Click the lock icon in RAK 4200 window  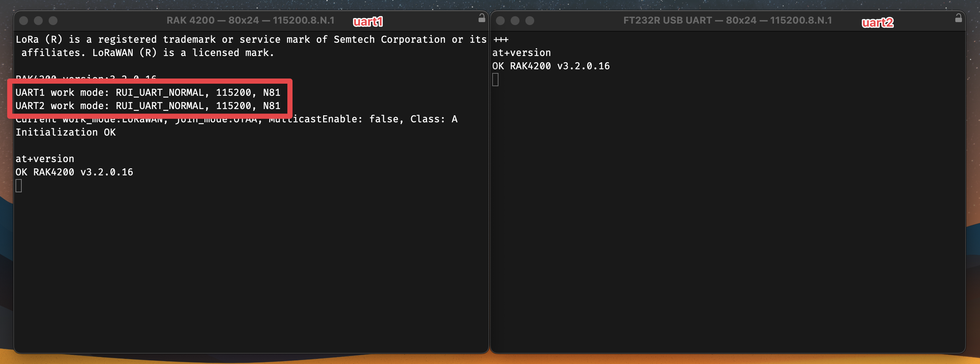[482, 18]
